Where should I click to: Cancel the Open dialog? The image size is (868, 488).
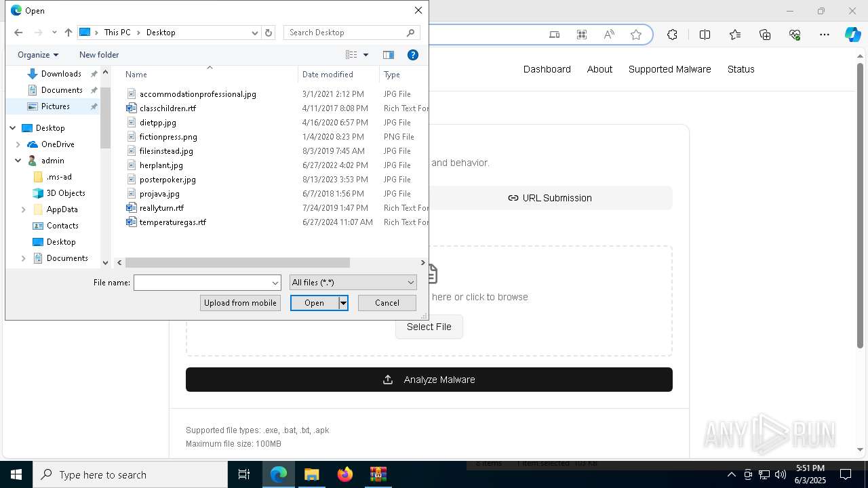click(x=387, y=303)
